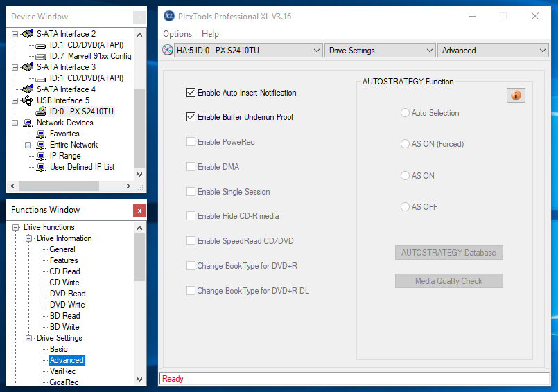Click the Network Devices computer icon
Screen dimensions: 558x392
pos(28,123)
